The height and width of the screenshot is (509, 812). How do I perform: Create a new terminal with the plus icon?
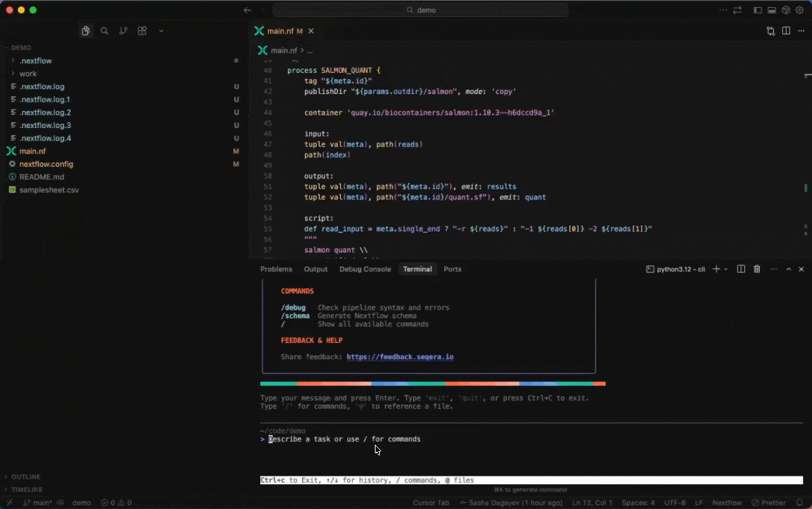716,269
